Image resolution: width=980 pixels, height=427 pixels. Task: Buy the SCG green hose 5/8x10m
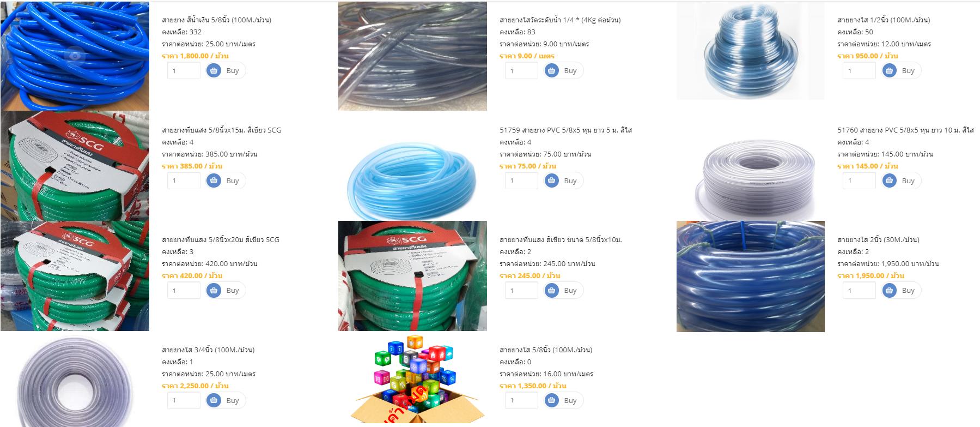click(x=563, y=290)
